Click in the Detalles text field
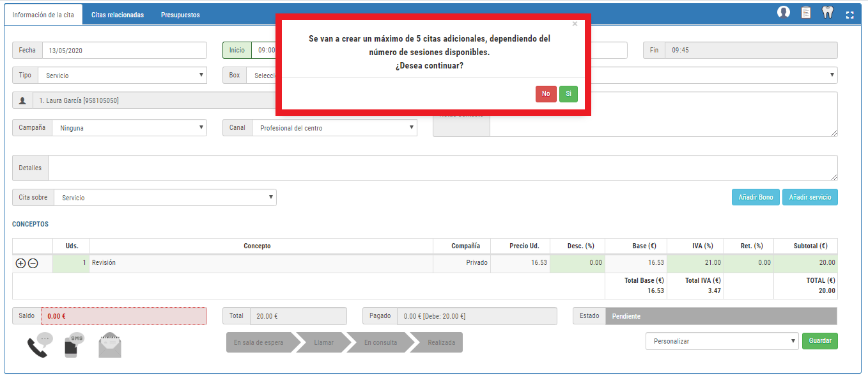Image resolution: width=868 pixels, height=382 pixels. 442,168
